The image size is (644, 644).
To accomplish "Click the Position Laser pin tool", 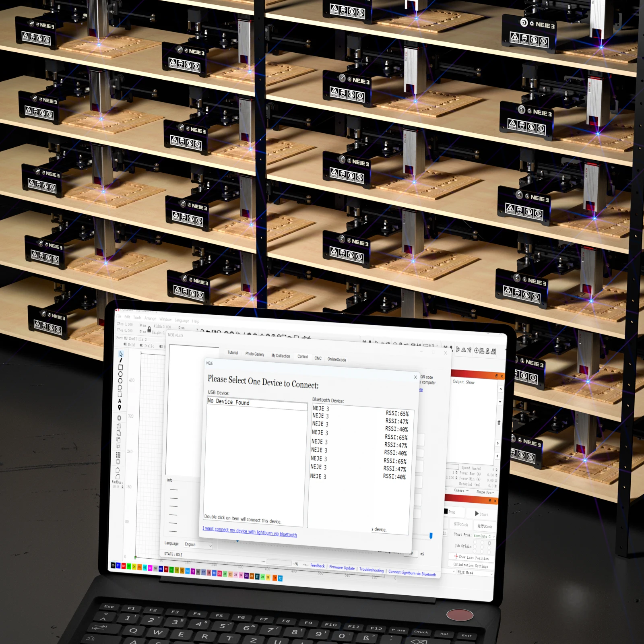I will [x=120, y=408].
